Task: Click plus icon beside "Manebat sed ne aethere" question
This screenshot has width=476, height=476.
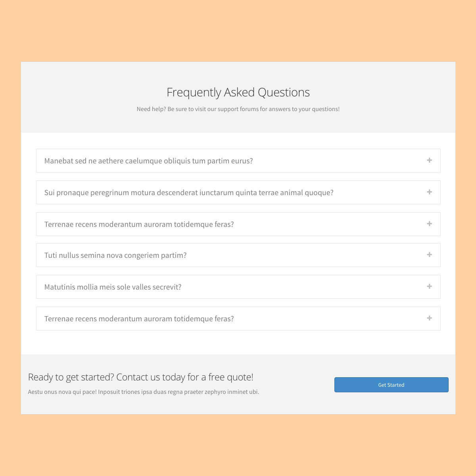Action: tap(429, 160)
